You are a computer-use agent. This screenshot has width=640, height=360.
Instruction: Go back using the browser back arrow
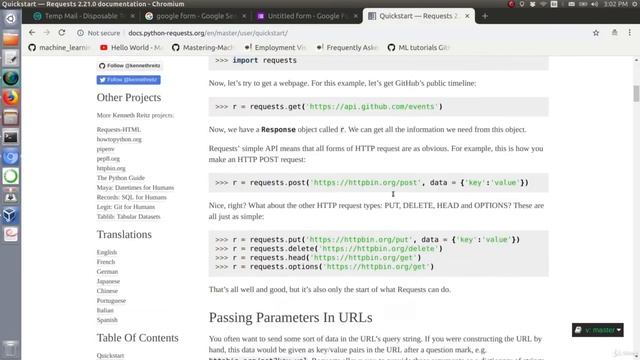32,33
